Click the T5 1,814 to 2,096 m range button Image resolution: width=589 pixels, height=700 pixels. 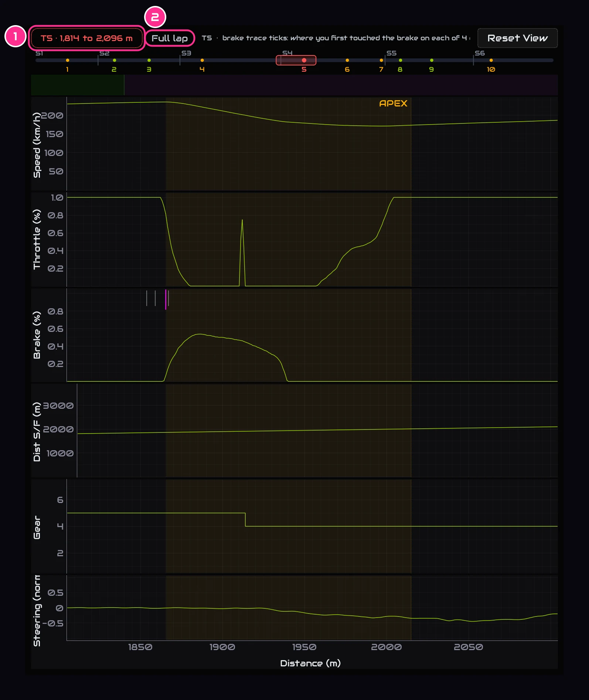click(x=86, y=38)
